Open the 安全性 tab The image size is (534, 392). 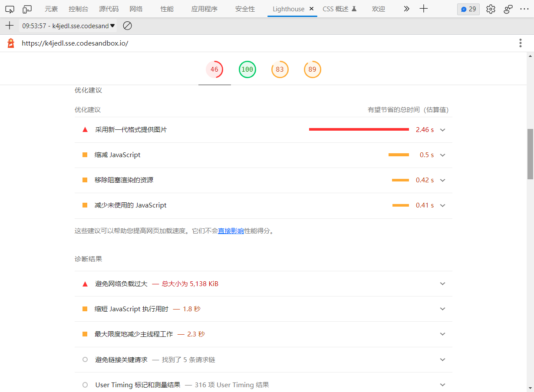point(245,9)
